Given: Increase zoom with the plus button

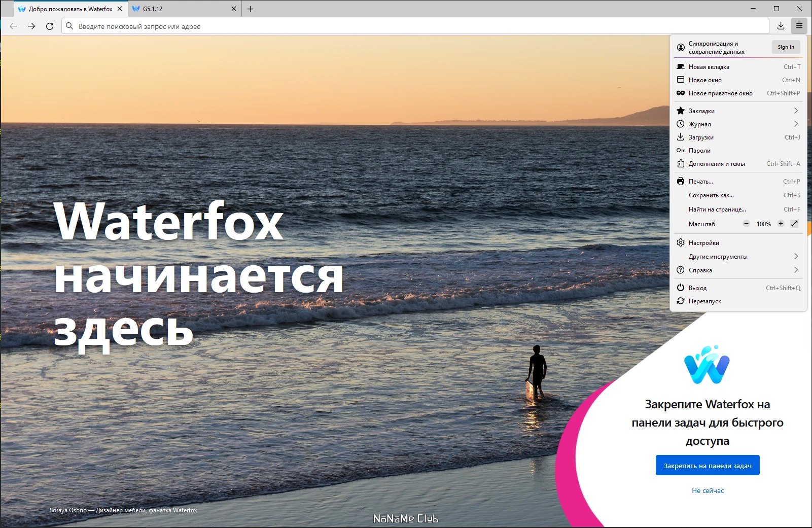Looking at the screenshot, I should click(781, 224).
